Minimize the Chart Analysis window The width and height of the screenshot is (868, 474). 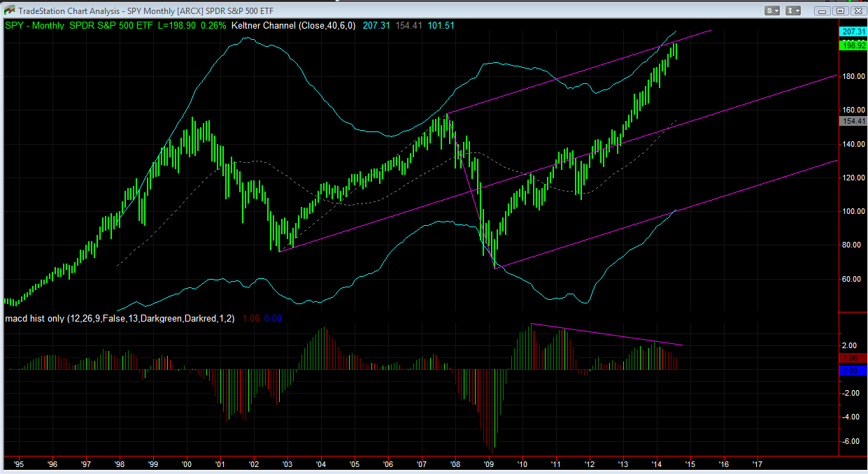click(822, 10)
